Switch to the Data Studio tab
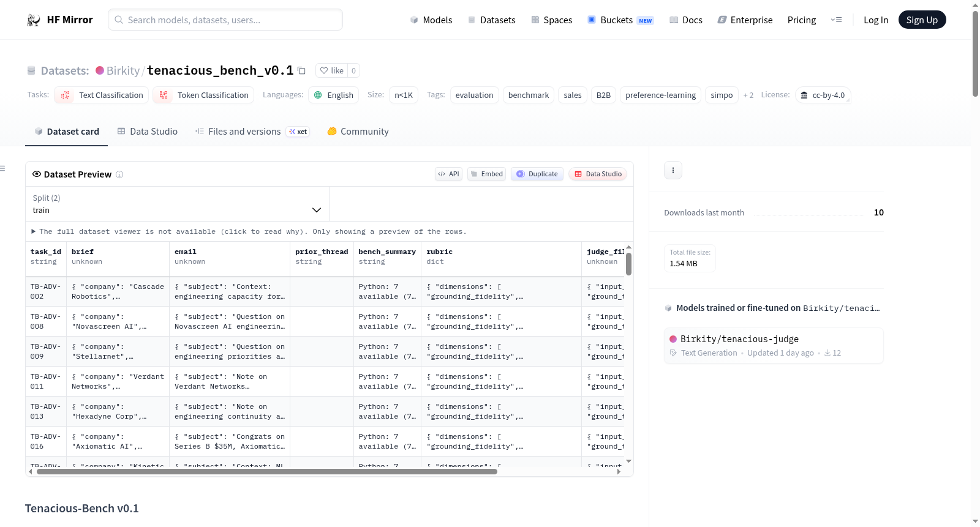This screenshot has width=980, height=527. point(148,132)
